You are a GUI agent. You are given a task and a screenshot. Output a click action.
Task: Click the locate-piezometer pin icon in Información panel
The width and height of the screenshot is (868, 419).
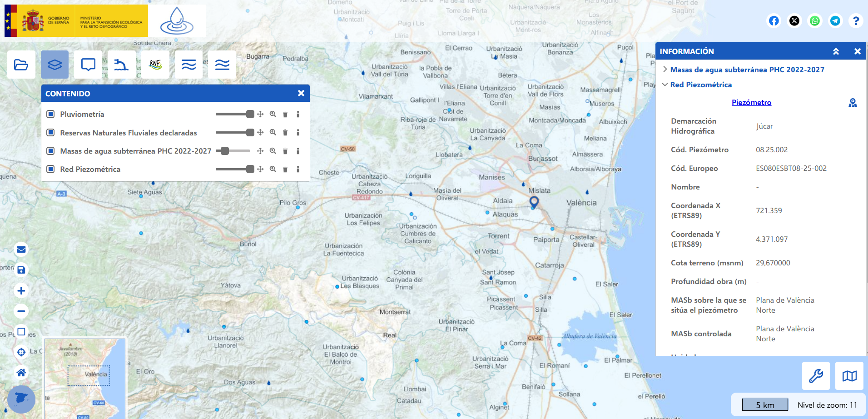pyautogui.click(x=853, y=103)
